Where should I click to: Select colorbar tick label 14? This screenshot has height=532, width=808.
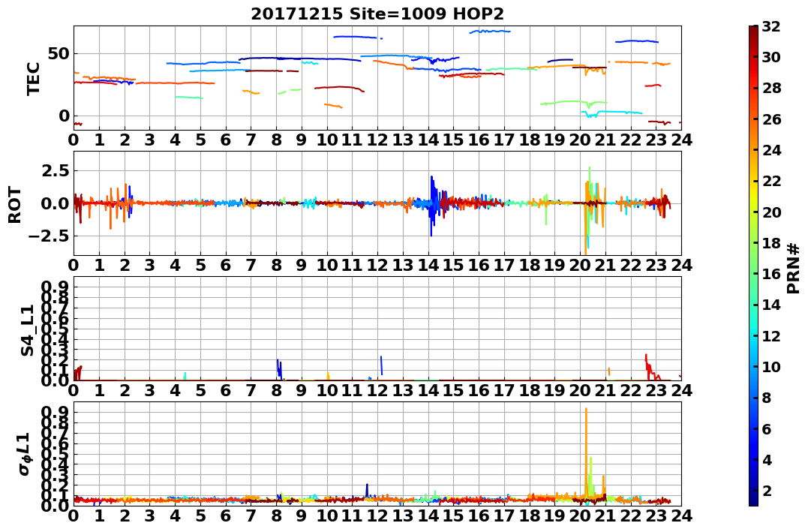[771, 305]
